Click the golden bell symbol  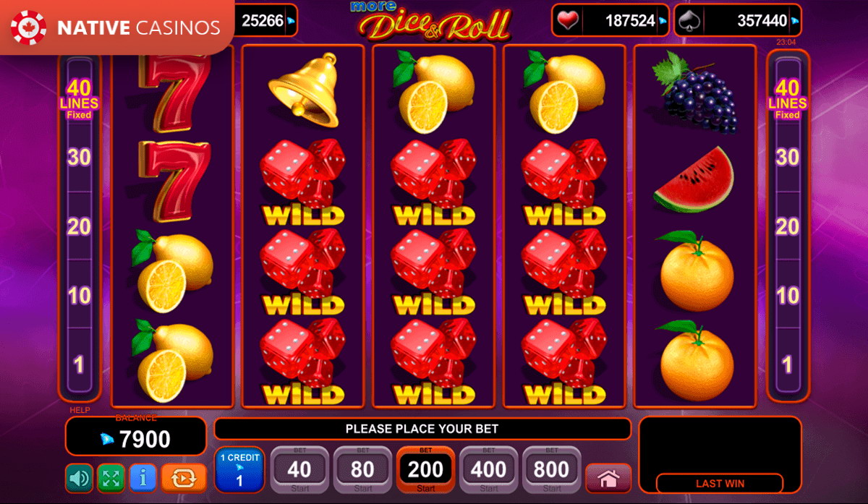point(303,89)
